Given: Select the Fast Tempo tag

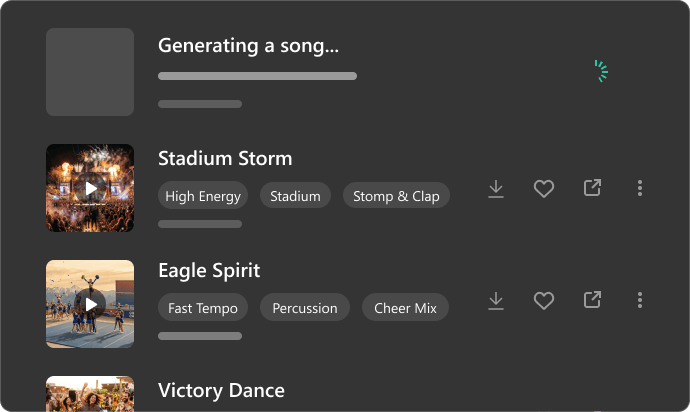Looking at the screenshot, I should pyautogui.click(x=203, y=308).
